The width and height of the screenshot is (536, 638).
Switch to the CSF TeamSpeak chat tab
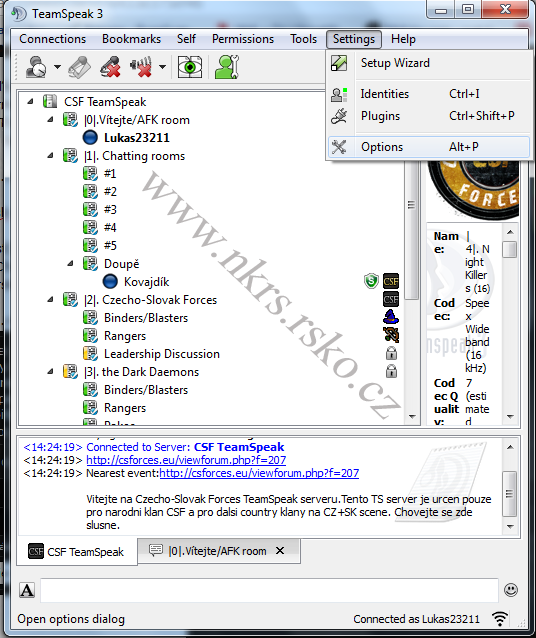point(77,551)
